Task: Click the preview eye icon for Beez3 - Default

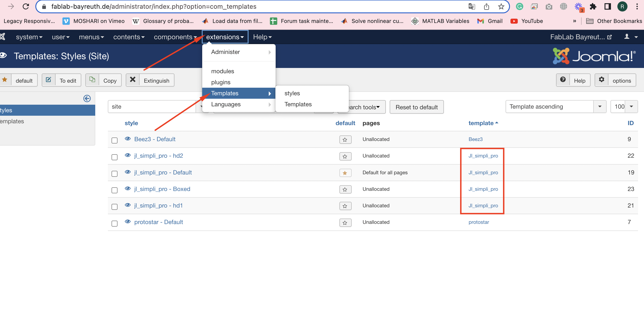Action: pyautogui.click(x=128, y=139)
